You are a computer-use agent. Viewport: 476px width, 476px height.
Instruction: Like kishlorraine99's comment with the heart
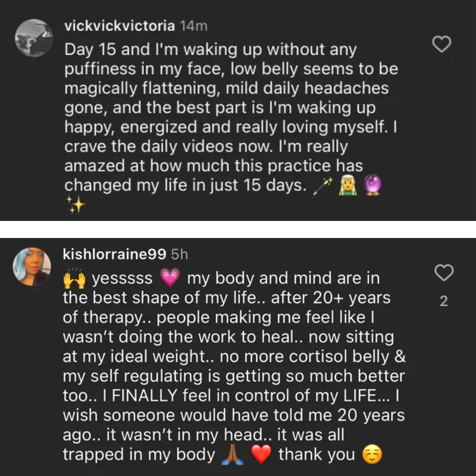444,273
